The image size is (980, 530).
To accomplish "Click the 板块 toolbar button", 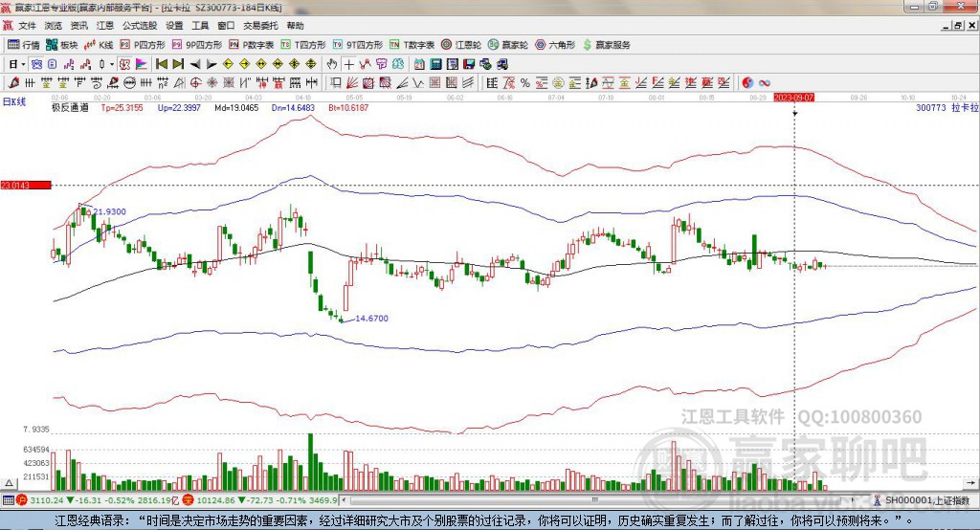I will coord(61,45).
